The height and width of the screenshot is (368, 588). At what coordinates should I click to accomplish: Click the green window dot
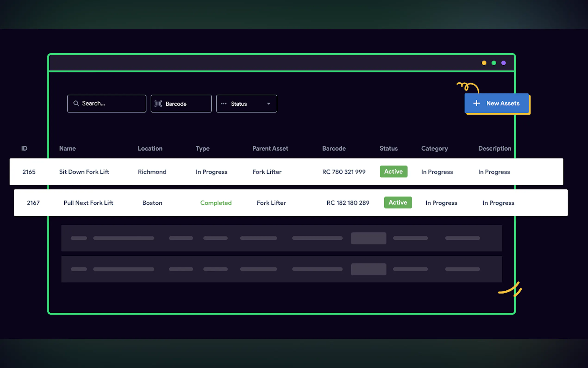click(x=494, y=63)
